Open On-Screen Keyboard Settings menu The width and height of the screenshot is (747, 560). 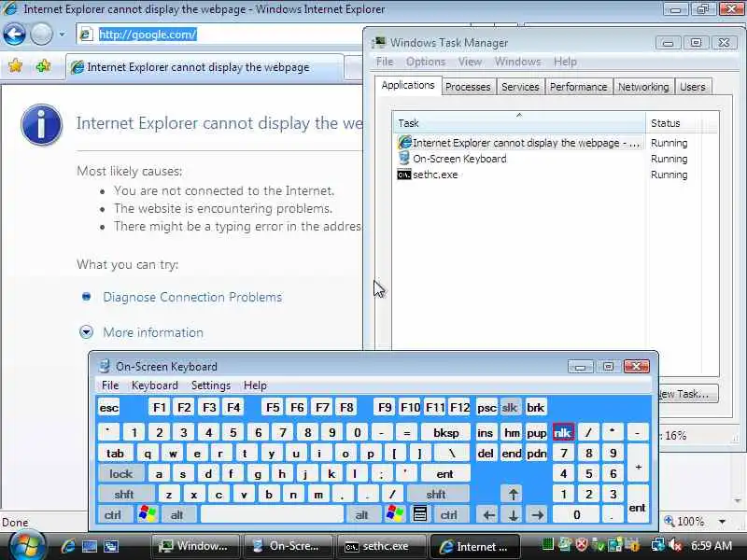click(x=211, y=385)
